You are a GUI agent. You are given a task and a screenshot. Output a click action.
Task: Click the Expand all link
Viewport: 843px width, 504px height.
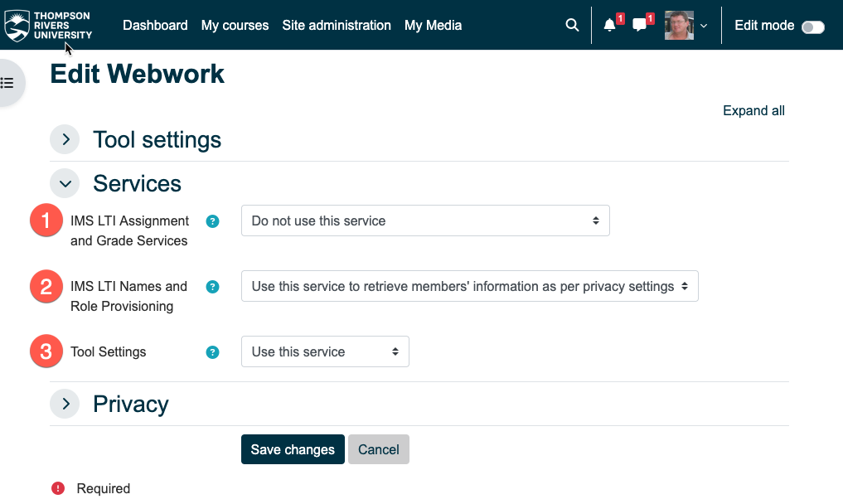pos(753,111)
